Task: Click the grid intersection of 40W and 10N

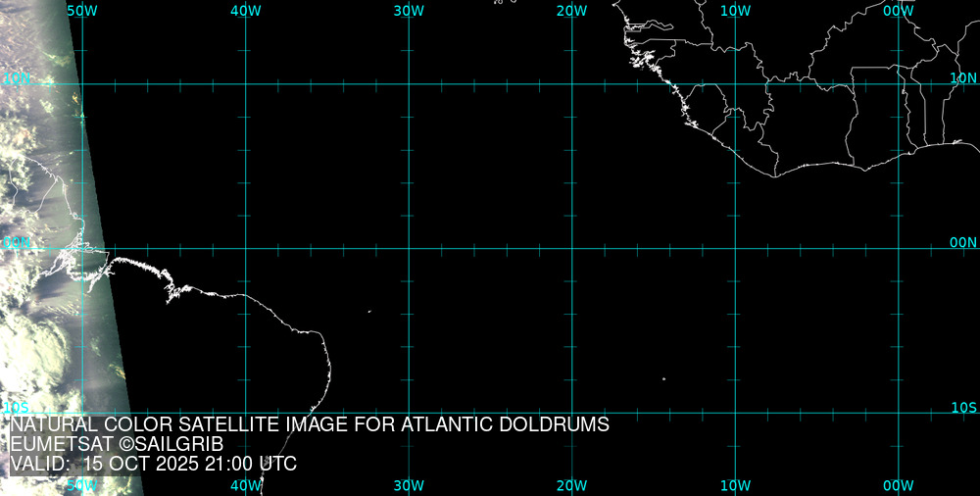Action: (x=245, y=84)
